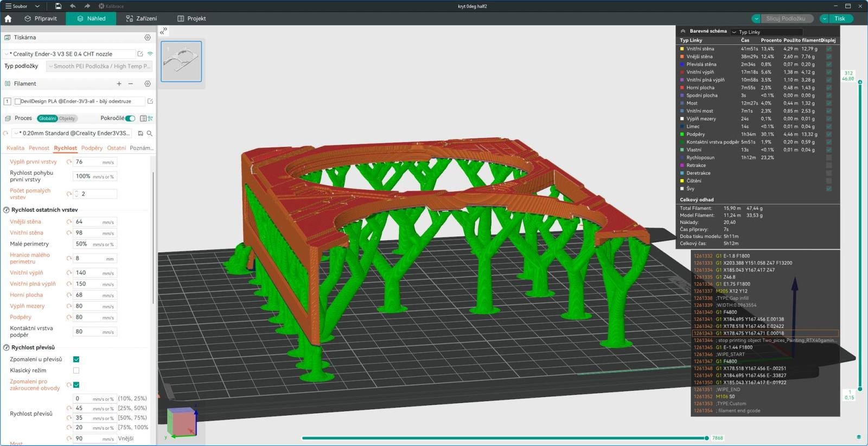Click the redo arrow icon
868x446 pixels.
87,6
